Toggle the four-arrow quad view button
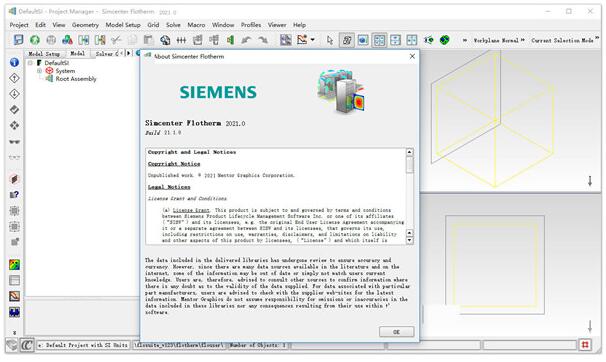606x362 pixels. pos(412,40)
